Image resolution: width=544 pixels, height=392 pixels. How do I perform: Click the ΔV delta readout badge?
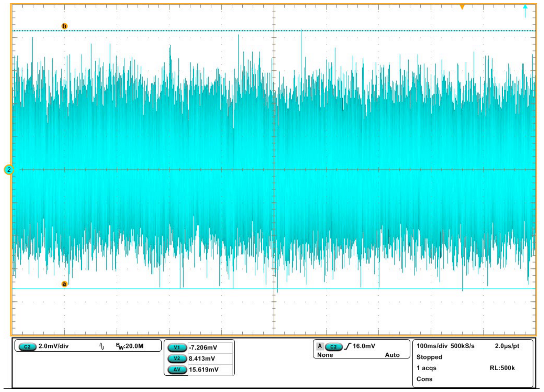[177, 370]
